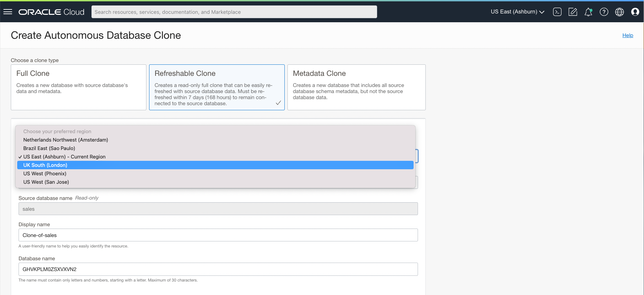Select the Refreshable Clone type card
Screen dimensions: 644x295
click(217, 87)
